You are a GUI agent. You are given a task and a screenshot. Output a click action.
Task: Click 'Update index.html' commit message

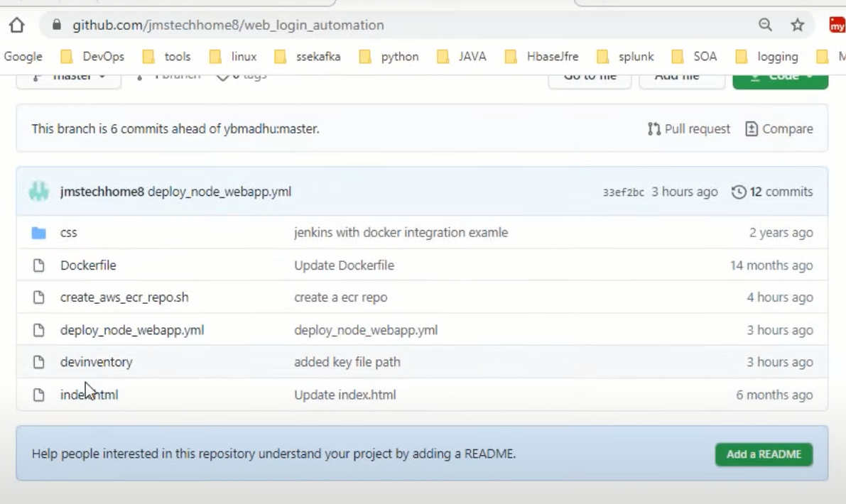[345, 395]
